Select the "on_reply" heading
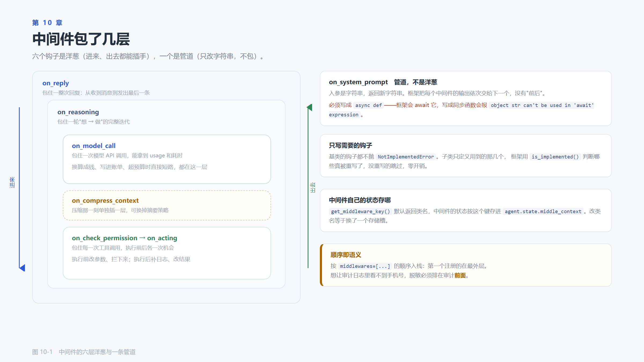 click(56, 83)
